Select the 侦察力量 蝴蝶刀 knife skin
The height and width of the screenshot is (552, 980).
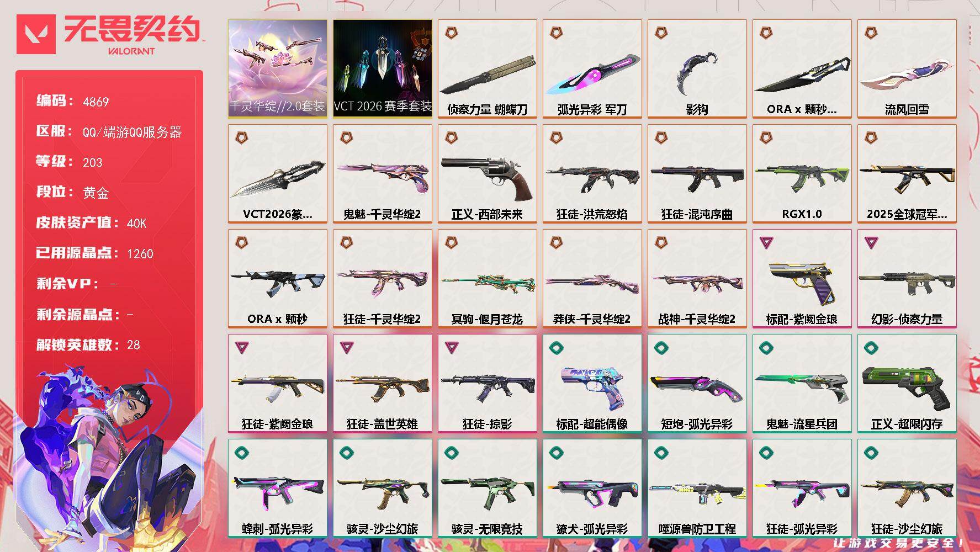coord(487,68)
